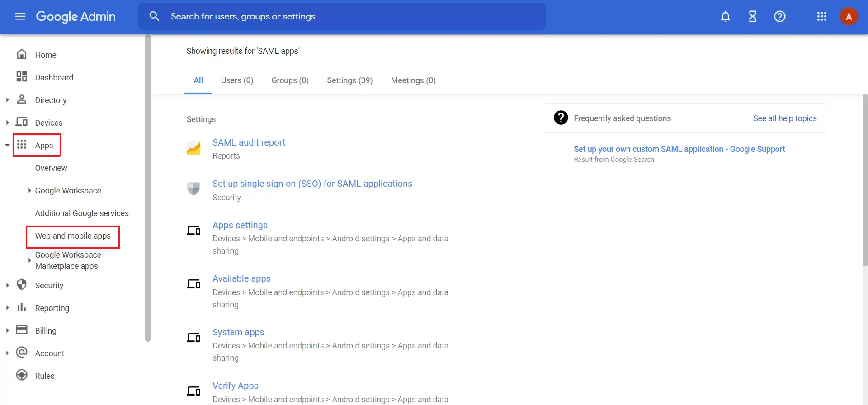This screenshot has width=868, height=405.
Task: Click the Directory person icon
Action: click(x=21, y=99)
